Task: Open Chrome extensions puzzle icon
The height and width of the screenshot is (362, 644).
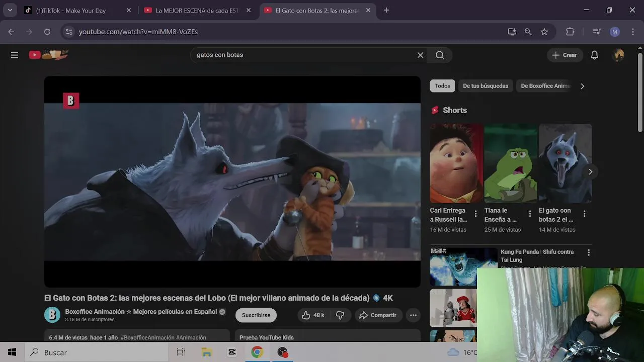Action: (x=570, y=32)
